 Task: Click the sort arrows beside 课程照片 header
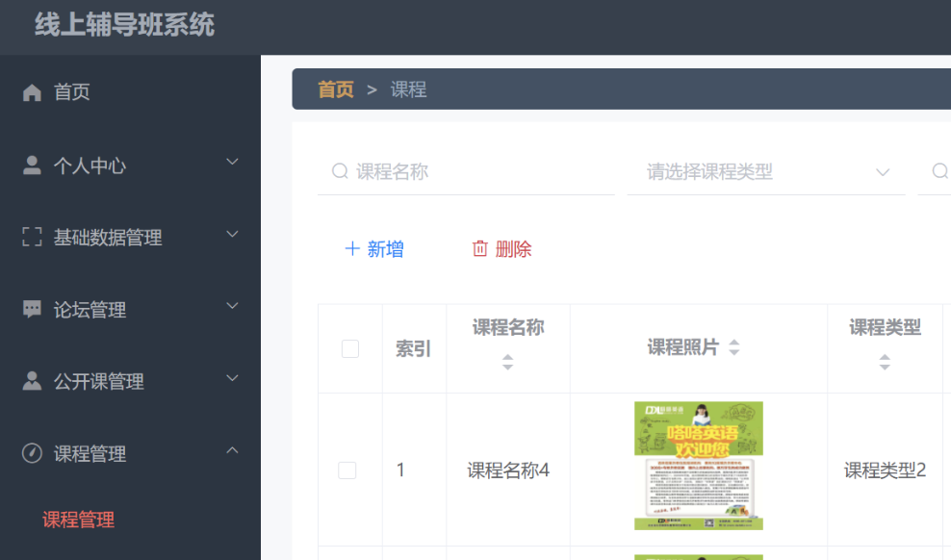[734, 347]
